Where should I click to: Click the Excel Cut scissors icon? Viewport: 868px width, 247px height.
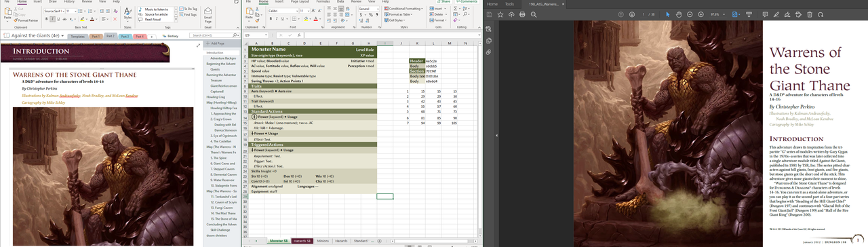(257, 9)
